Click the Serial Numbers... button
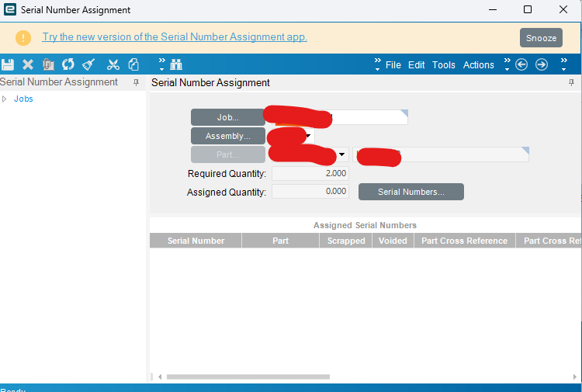This screenshot has height=392, width=582. point(411,192)
